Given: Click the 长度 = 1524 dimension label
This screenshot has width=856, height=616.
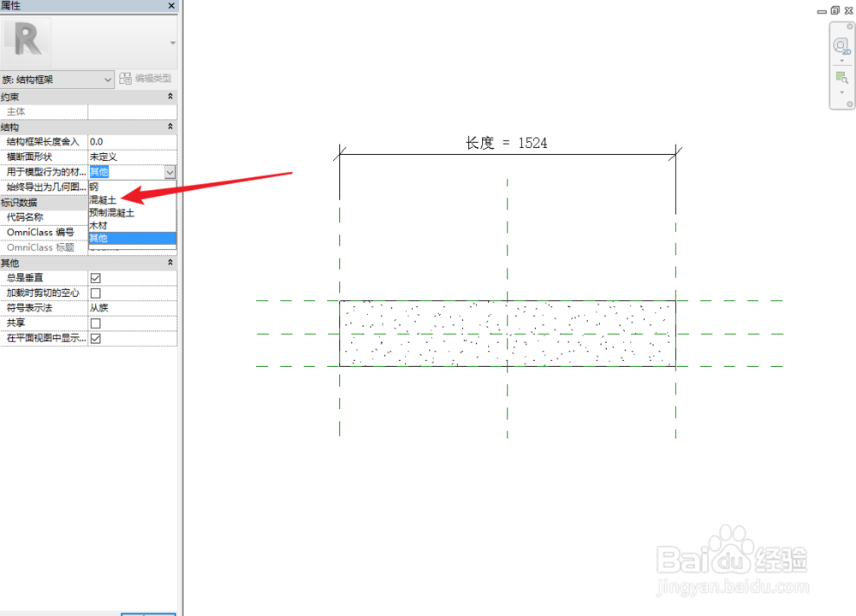Looking at the screenshot, I should (506, 143).
